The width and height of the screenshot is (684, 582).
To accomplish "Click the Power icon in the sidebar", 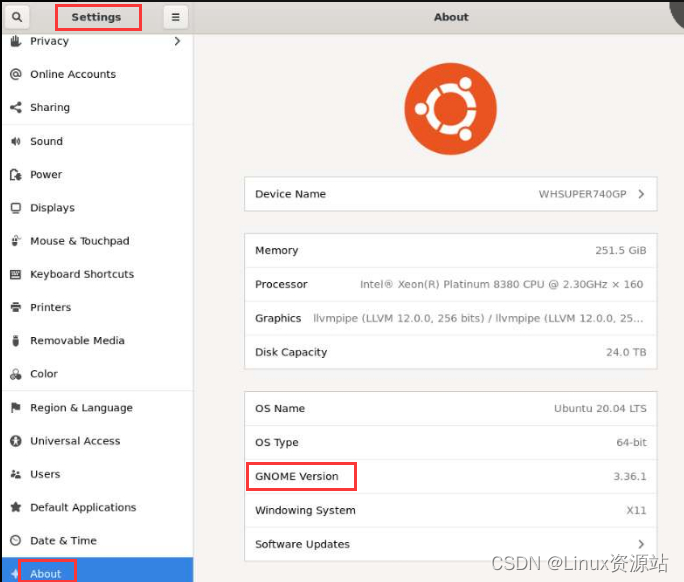I will 16,175.
